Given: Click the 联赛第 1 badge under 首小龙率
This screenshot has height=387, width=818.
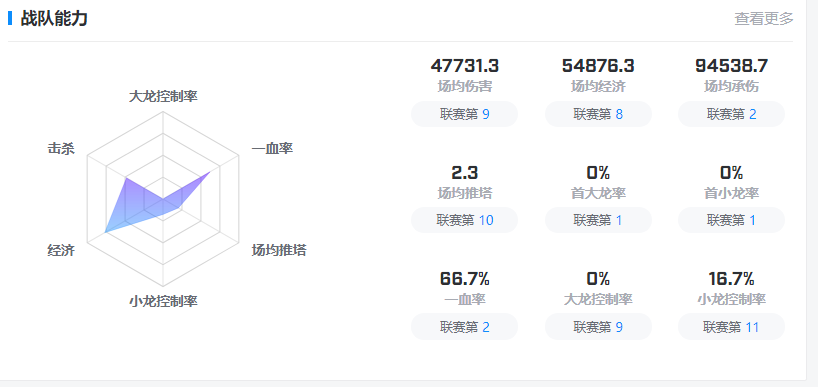Looking at the screenshot, I should point(731,220).
